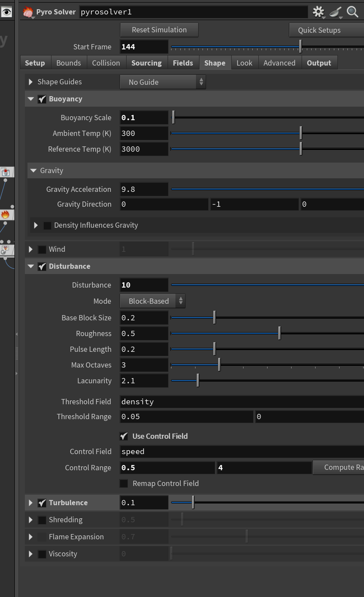364x597 pixels.
Task: Expand the Turbulence section arrow
Action: pyautogui.click(x=31, y=503)
